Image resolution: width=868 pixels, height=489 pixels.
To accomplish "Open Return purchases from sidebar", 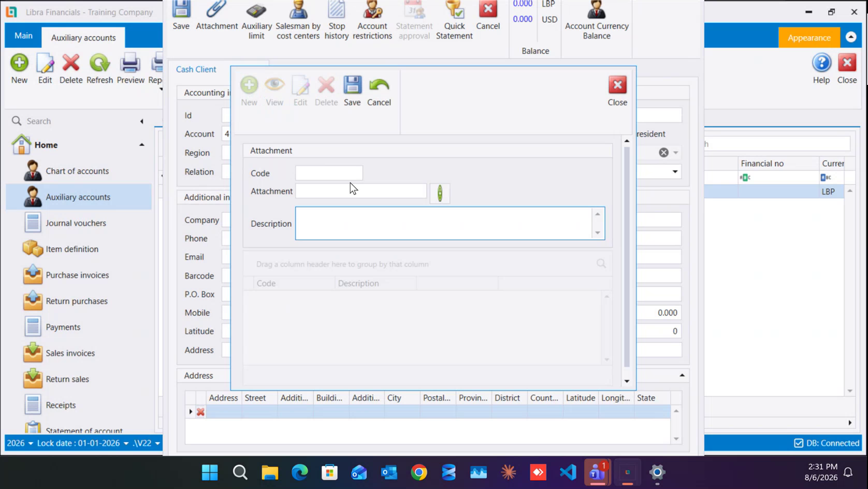I will [77, 301].
